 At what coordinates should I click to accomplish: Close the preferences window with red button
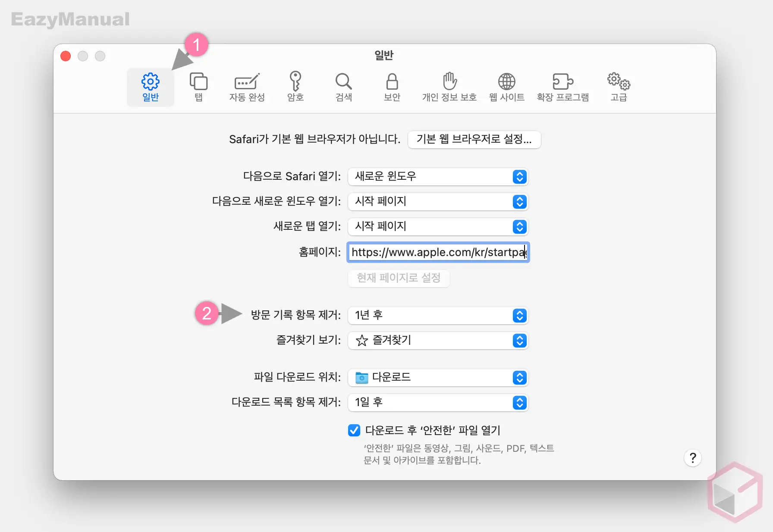point(66,56)
